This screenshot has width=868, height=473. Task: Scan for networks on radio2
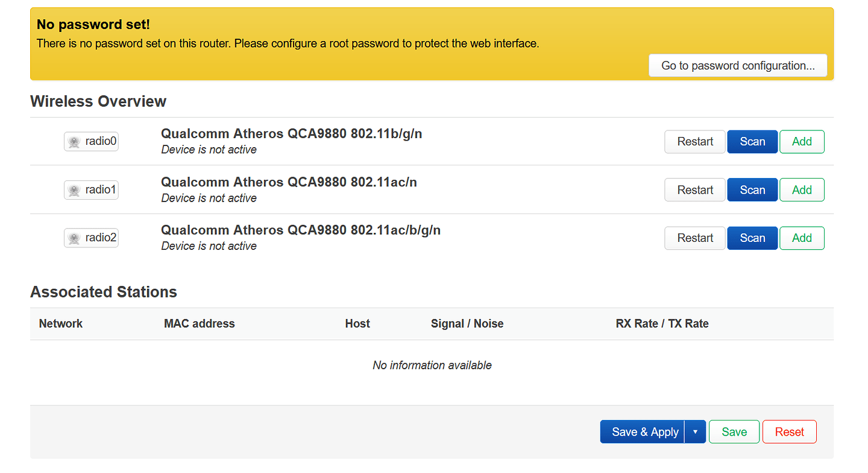click(x=752, y=238)
